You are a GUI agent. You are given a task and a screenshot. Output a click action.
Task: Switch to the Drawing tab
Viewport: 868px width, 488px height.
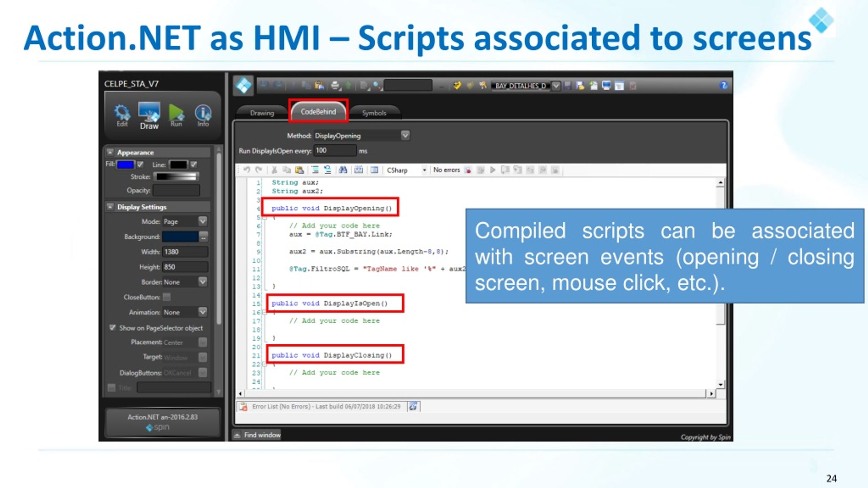pyautogui.click(x=262, y=113)
